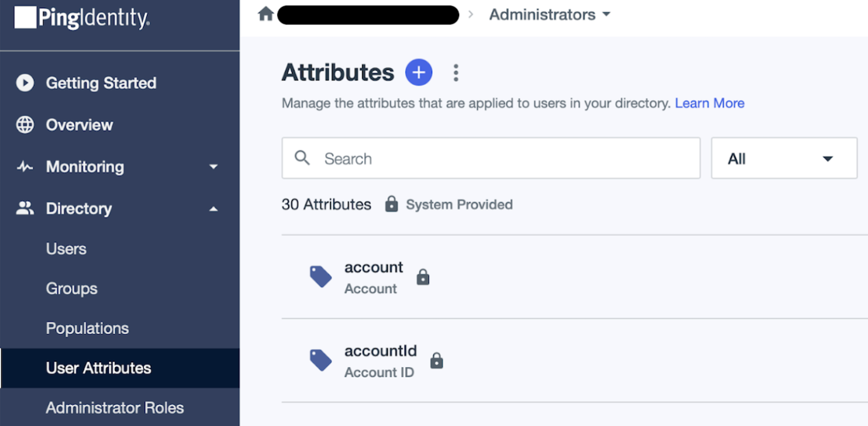This screenshot has width=868, height=426.
Task: Open the Attributes options kebab menu
Action: click(456, 72)
